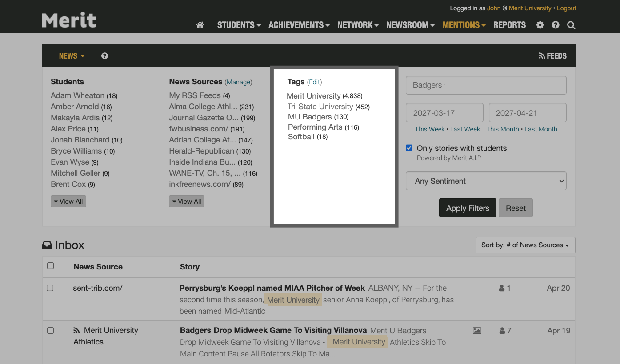Select all inbox stories checkbox
The width and height of the screenshot is (620, 364).
click(x=50, y=265)
